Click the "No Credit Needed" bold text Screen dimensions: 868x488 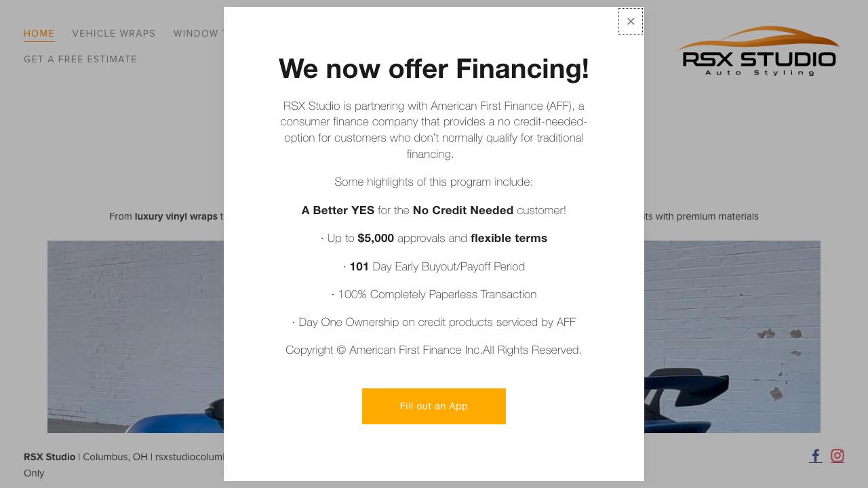coord(462,210)
